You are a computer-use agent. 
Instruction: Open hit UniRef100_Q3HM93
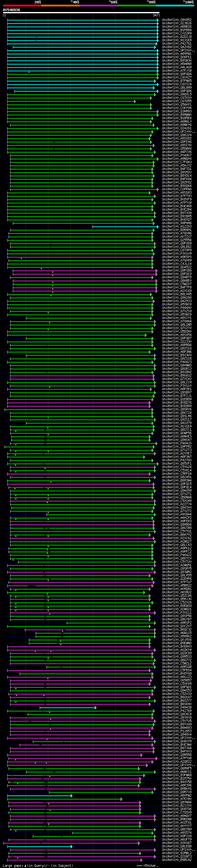pos(176,111)
